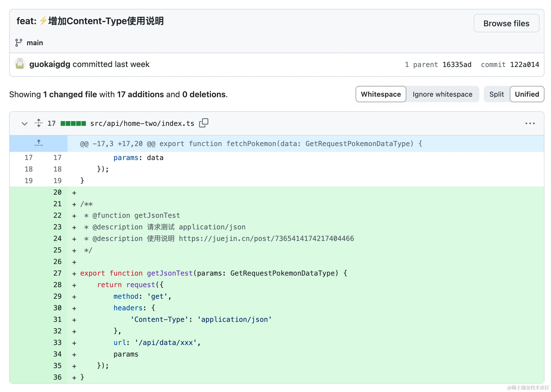Open the three-dot file options menu
The width and height of the screenshot is (551, 392).
(x=530, y=123)
